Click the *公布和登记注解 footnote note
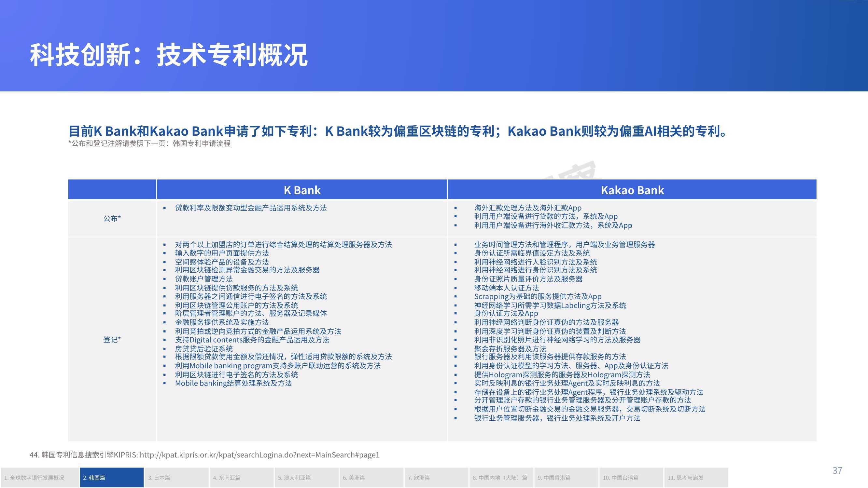This screenshot has width=868, height=488. pos(149,143)
